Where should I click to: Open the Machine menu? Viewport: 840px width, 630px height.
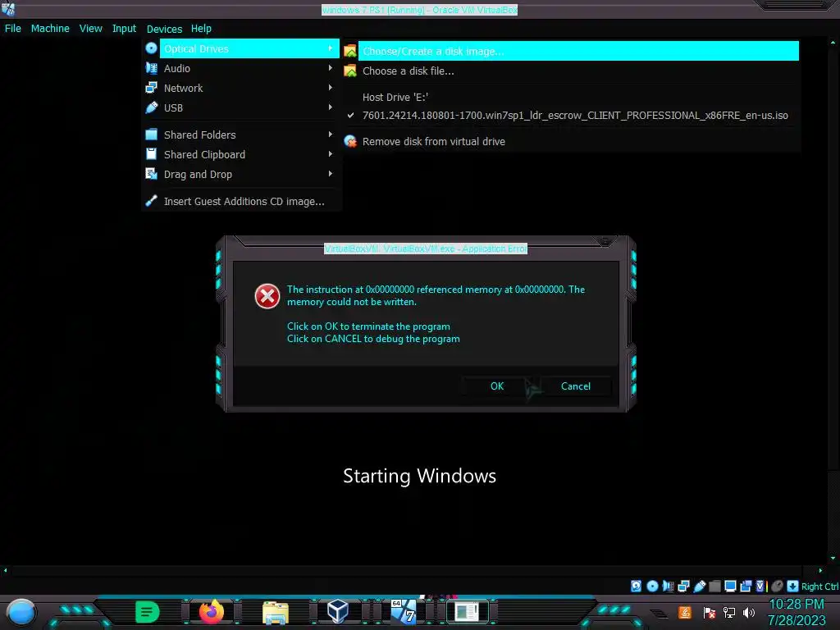[50, 29]
